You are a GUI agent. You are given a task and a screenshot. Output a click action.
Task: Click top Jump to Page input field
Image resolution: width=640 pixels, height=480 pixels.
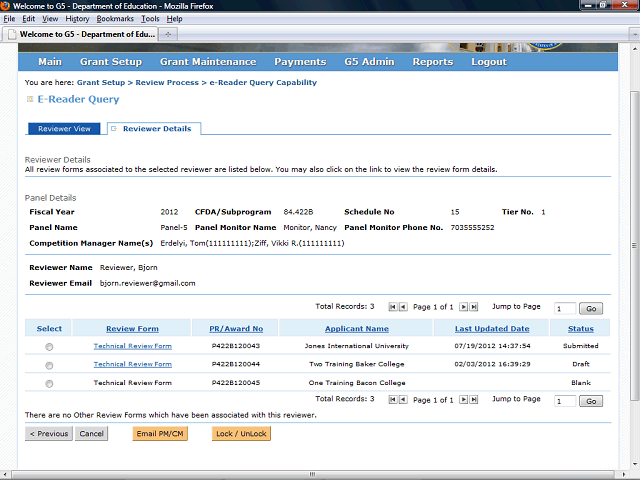pyautogui.click(x=565, y=309)
